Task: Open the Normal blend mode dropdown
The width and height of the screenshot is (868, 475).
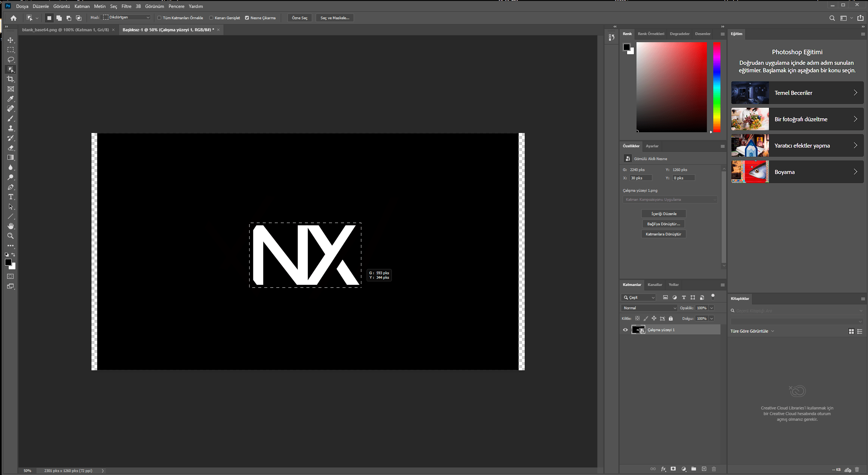Action: tap(649, 308)
